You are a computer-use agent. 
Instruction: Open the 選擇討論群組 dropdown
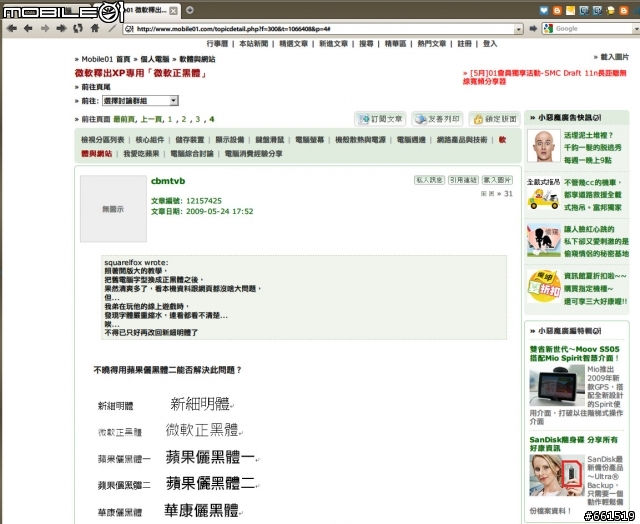[x=140, y=100]
